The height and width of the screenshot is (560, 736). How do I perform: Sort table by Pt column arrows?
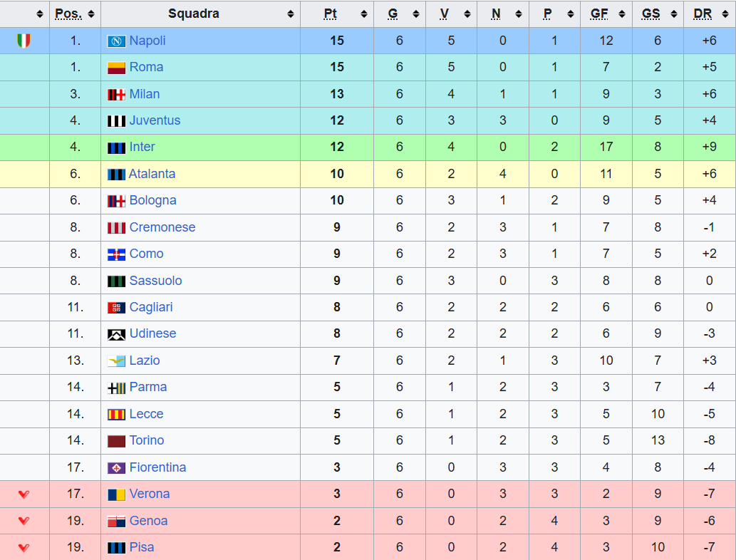point(364,14)
